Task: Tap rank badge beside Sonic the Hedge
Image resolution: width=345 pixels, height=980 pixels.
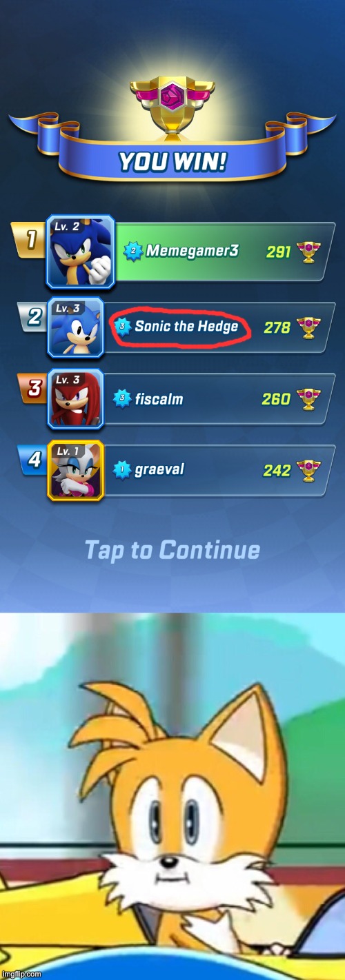Action: coord(123,326)
